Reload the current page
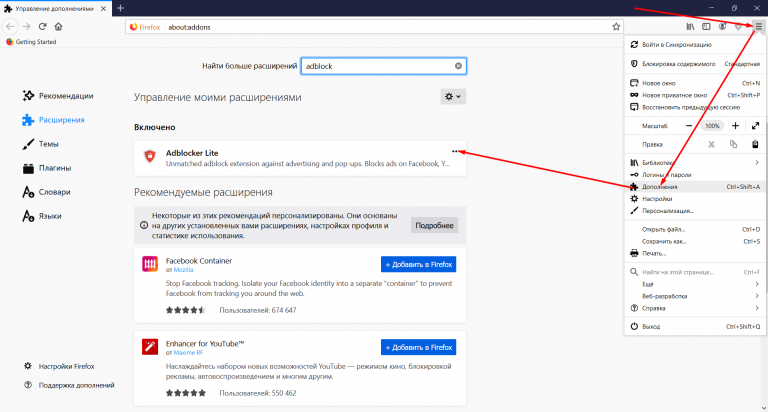 click(x=43, y=26)
